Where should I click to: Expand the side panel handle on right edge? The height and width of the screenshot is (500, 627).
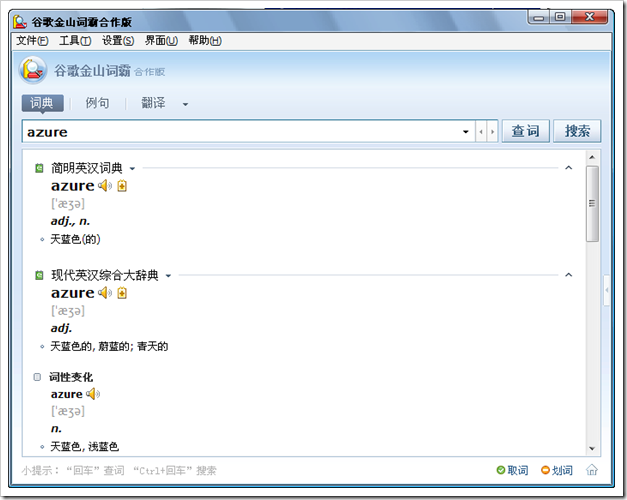click(x=607, y=290)
